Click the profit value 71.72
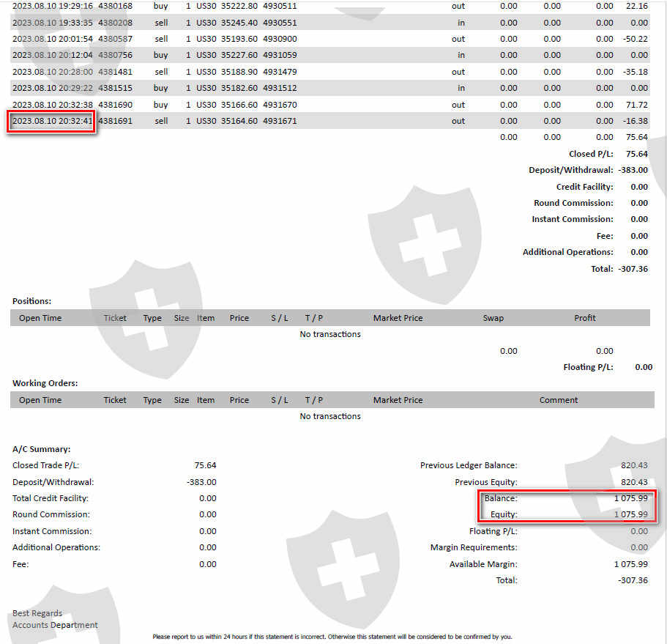The height and width of the screenshot is (644, 667). click(637, 105)
